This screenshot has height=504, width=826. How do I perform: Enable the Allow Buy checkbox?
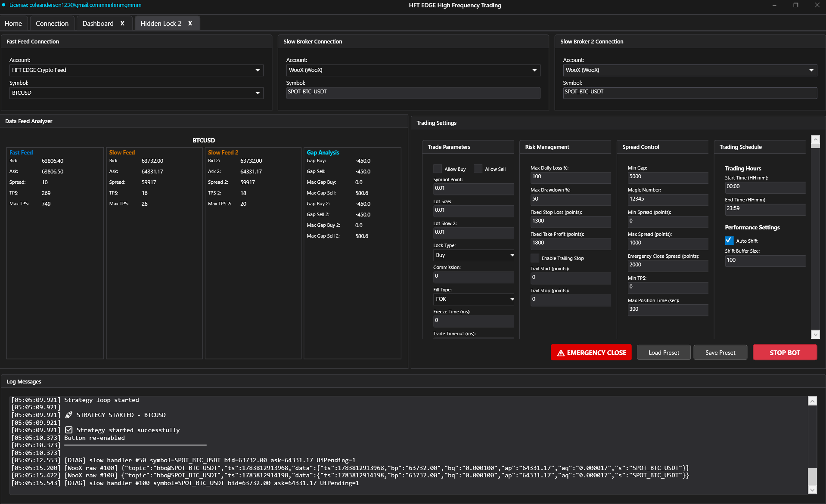coord(438,169)
